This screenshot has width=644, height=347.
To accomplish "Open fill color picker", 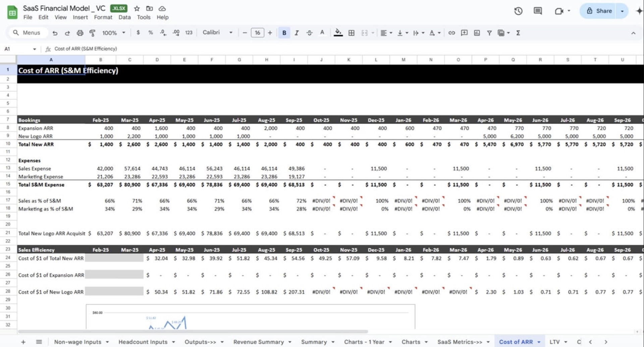I will 338,33.
